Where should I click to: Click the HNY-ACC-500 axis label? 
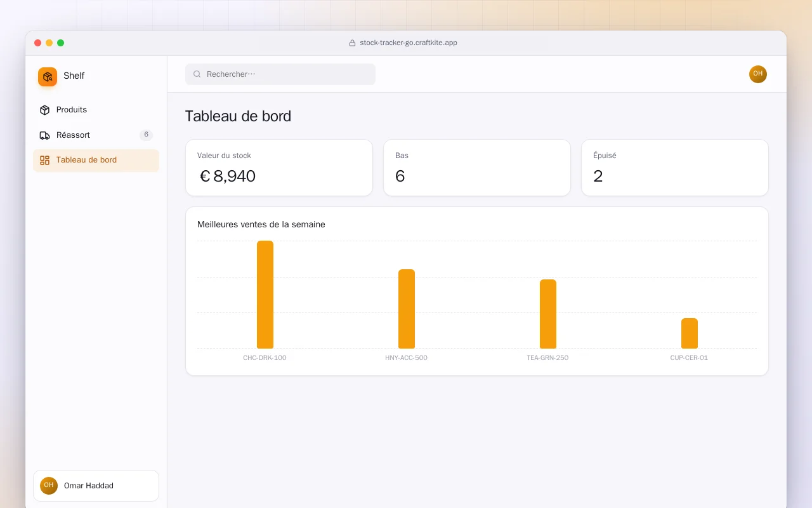click(x=406, y=358)
